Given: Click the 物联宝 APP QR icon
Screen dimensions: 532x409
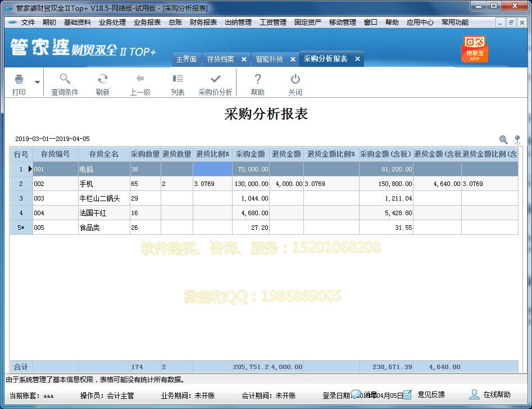Looking at the screenshot, I should coord(475,50).
